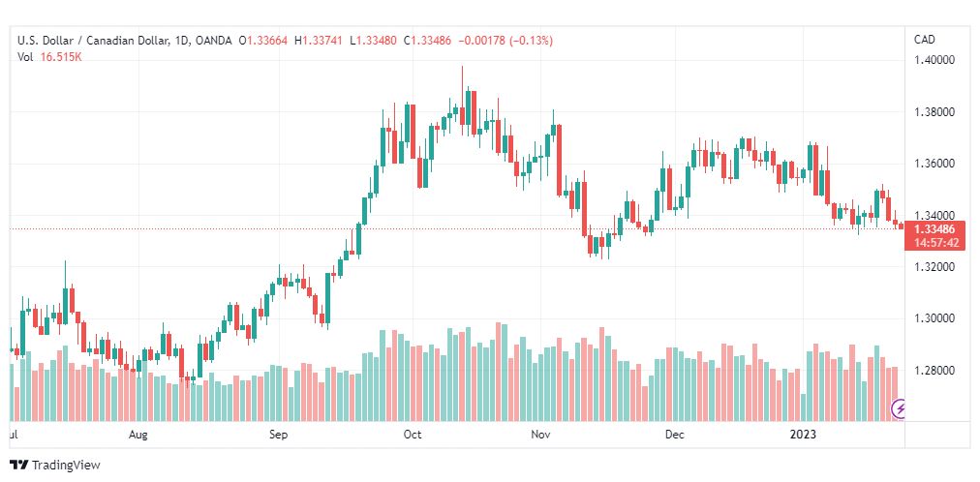This screenshot has width=980, height=482.
Task: Click the purple lightning bolt icon
Action: pyautogui.click(x=899, y=409)
